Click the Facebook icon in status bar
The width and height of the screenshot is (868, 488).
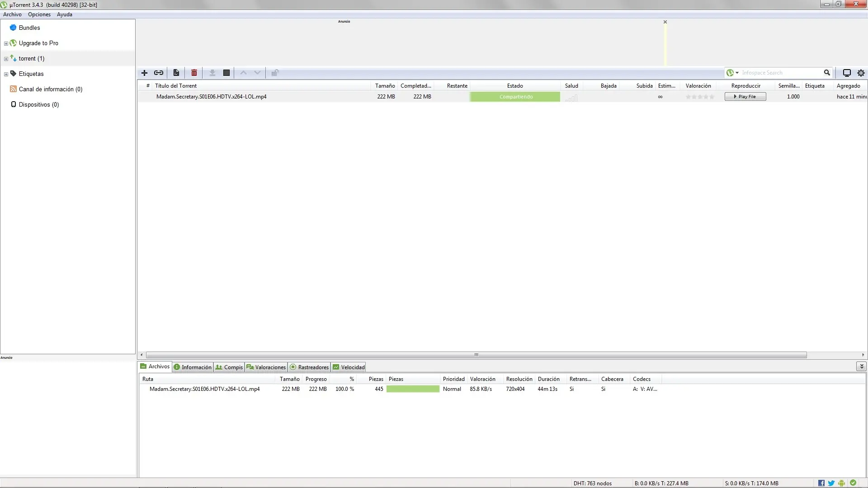click(x=821, y=483)
